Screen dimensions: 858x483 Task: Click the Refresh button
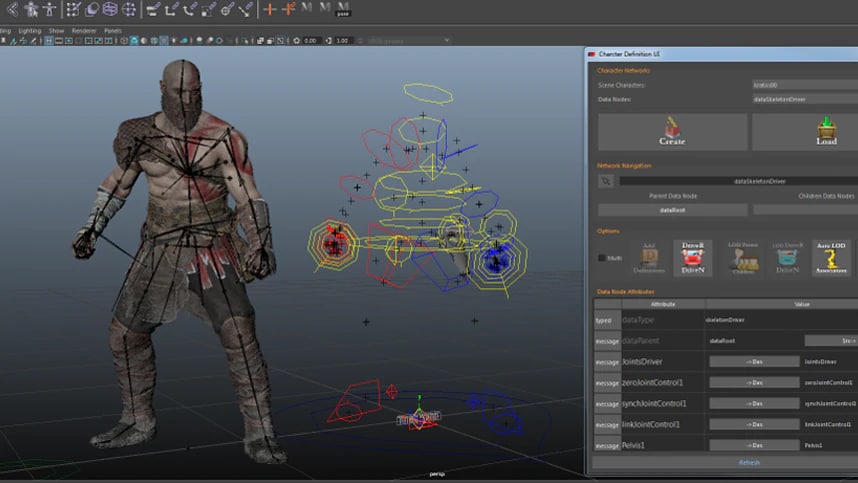[x=748, y=463]
